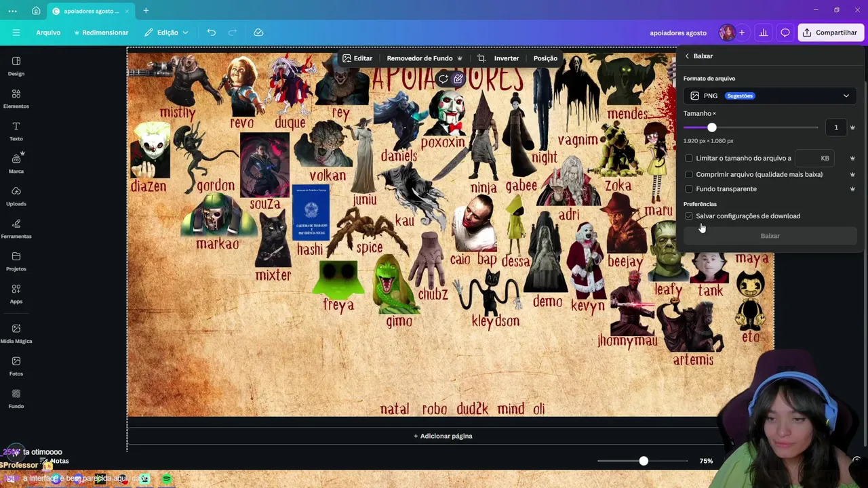Open the hamburger main menu
The image size is (868, 488).
point(16,33)
